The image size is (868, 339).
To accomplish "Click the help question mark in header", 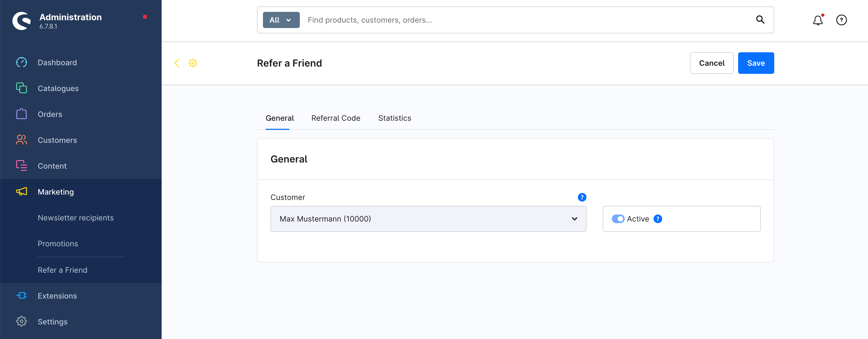I will point(841,20).
